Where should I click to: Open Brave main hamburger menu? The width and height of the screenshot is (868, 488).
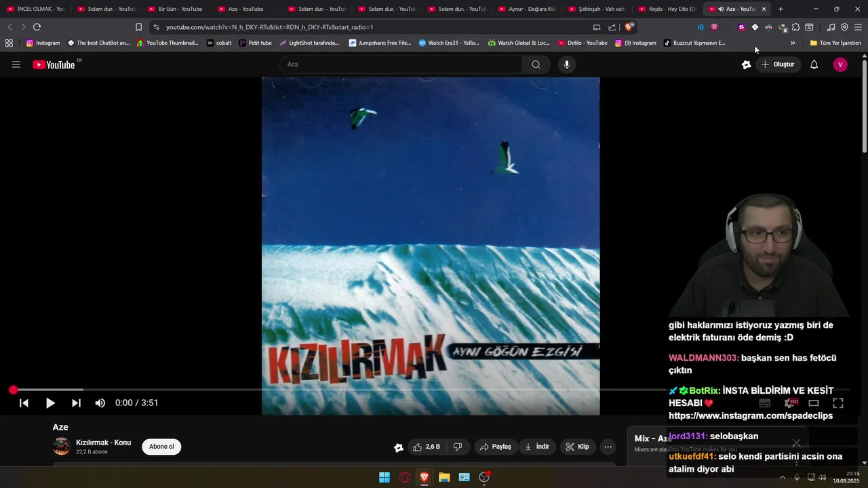click(x=858, y=27)
